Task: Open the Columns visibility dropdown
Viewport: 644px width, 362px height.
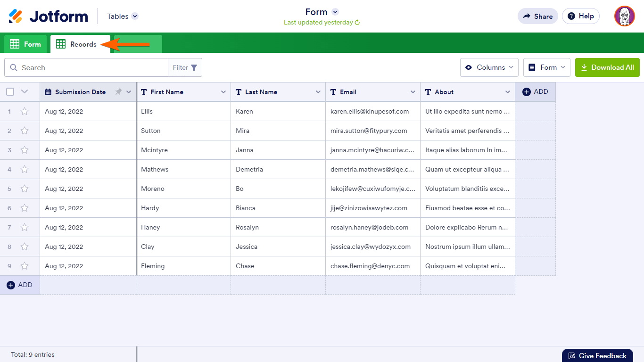Action: pyautogui.click(x=489, y=67)
